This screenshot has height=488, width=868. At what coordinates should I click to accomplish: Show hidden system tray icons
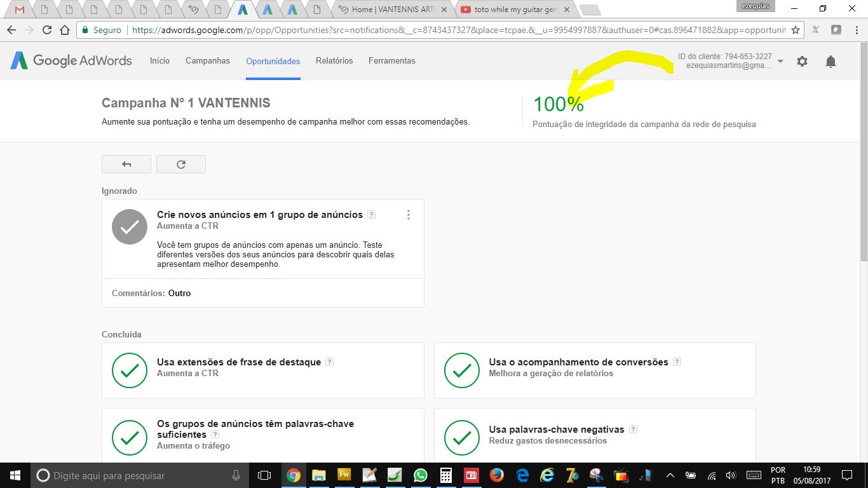tap(670, 475)
